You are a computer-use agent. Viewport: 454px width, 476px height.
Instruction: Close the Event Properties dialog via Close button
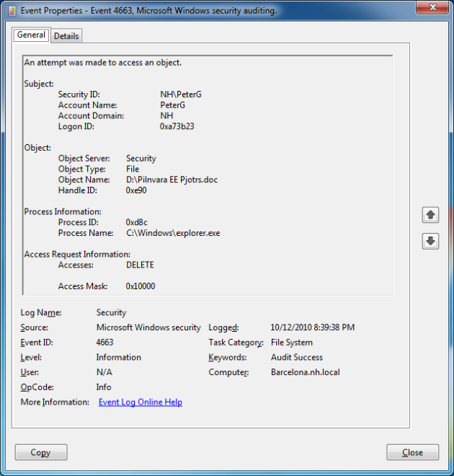pyautogui.click(x=412, y=452)
